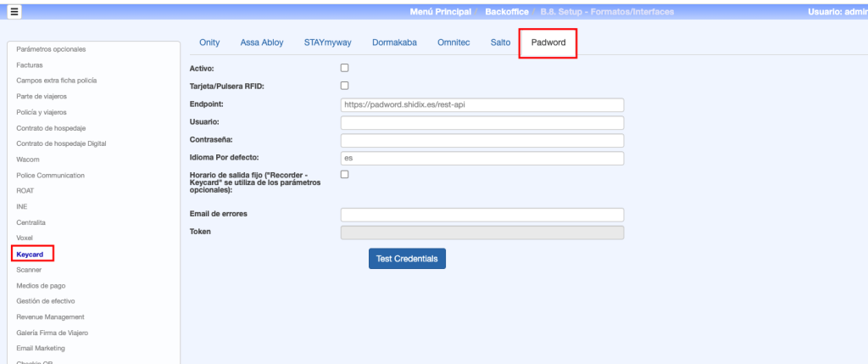This screenshot has width=868, height=364.
Task: Click the Email de errores field
Action: coord(481,215)
